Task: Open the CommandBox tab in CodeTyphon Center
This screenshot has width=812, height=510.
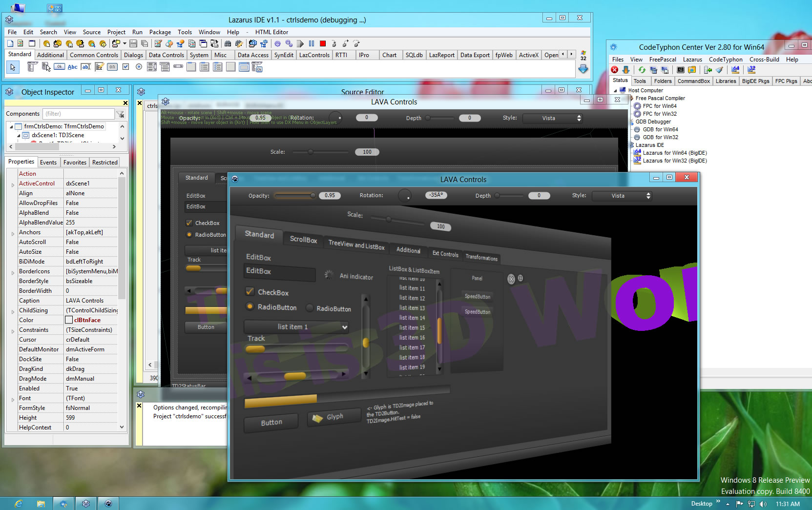Action: [x=693, y=81]
